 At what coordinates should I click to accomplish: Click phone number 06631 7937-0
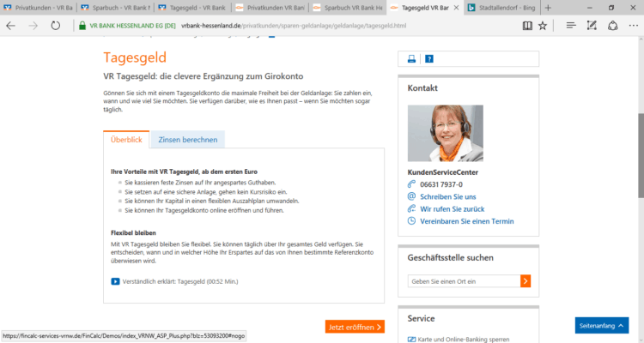coord(441,184)
